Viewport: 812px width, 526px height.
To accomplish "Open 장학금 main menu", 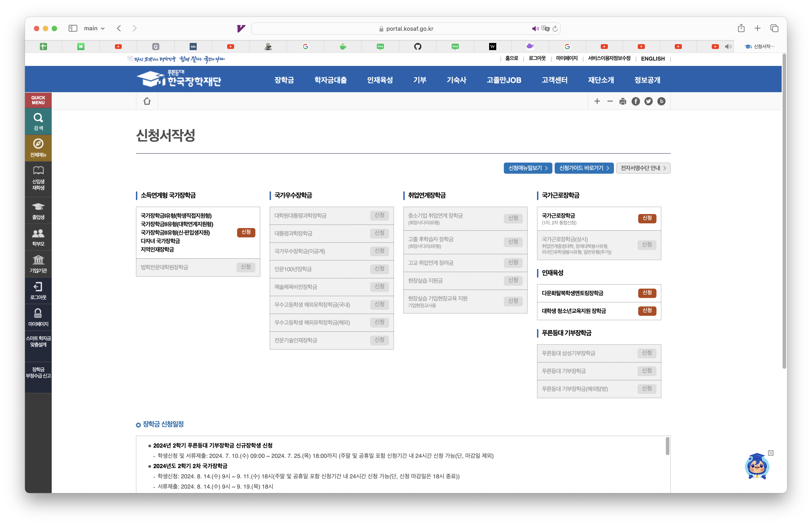I will tap(284, 80).
